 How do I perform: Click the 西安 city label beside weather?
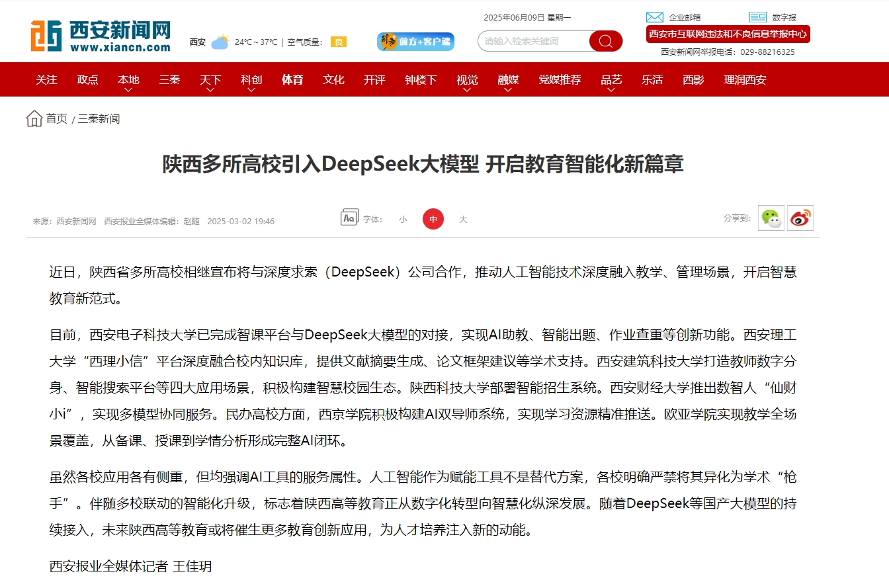point(198,42)
